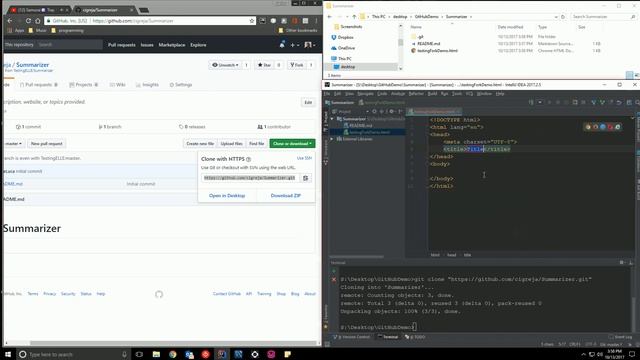
Task: Click Edit button for repository description
Action: (308, 102)
